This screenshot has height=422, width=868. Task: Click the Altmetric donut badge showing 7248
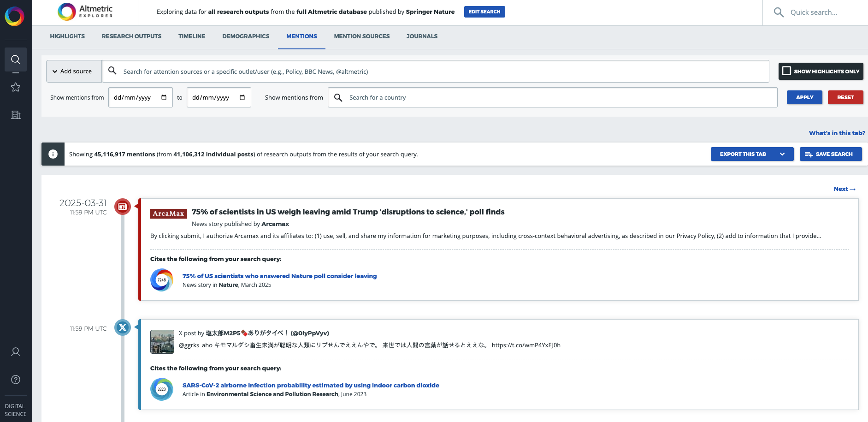click(161, 279)
